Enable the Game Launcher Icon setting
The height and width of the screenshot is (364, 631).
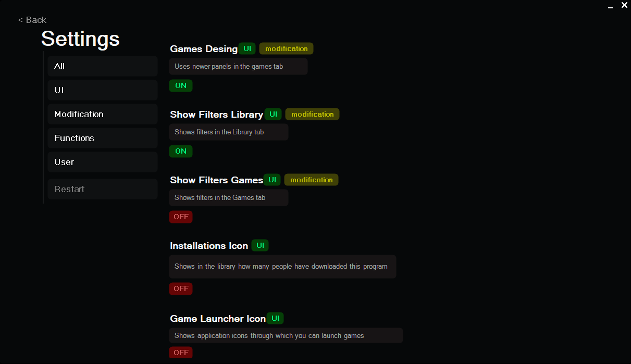pos(181,352)
